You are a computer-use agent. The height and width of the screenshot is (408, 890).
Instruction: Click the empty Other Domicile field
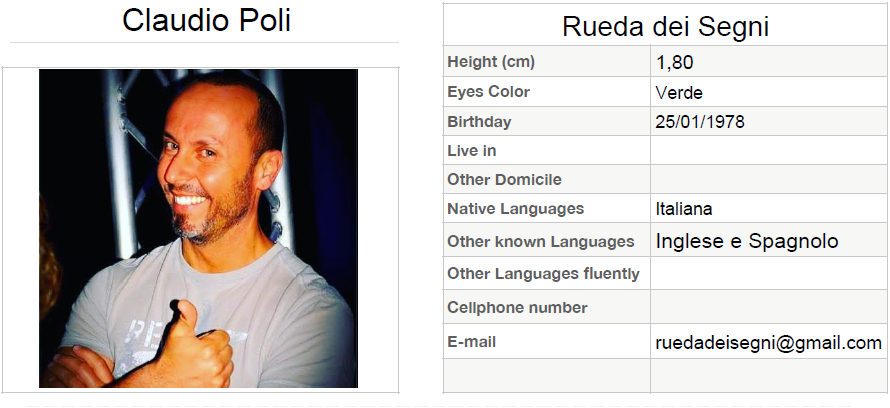769,179
